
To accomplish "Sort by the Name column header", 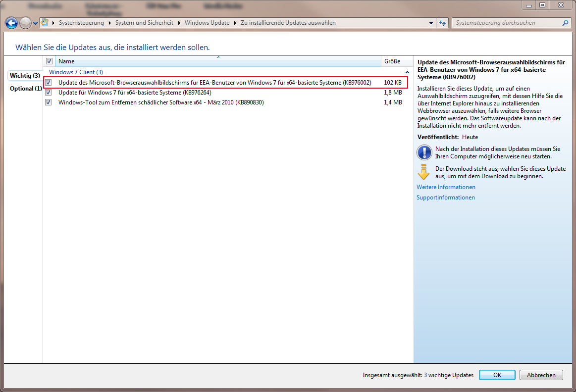I will click(218, 61).
